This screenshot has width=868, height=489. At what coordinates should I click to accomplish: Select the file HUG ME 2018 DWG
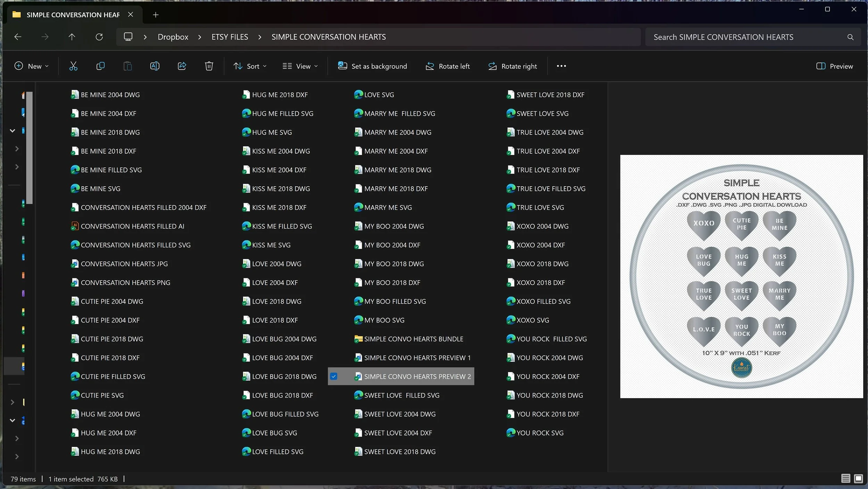pyautogui.click(x=106, y=451)
